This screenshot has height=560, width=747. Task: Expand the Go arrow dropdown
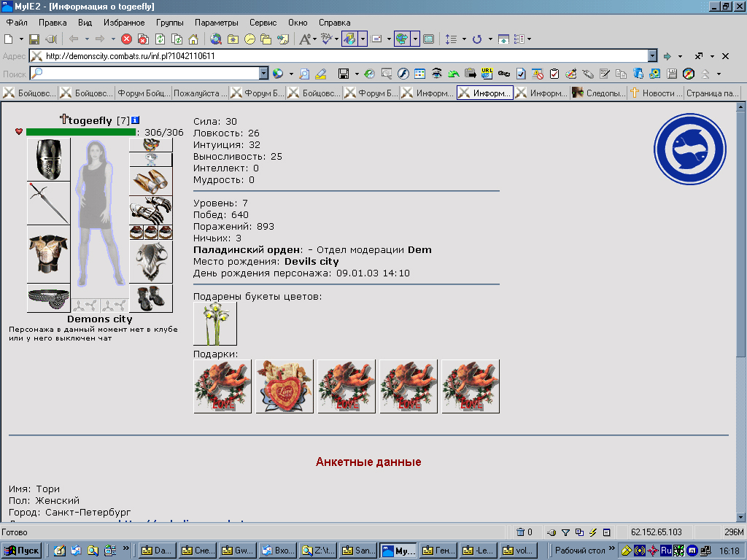680,56
